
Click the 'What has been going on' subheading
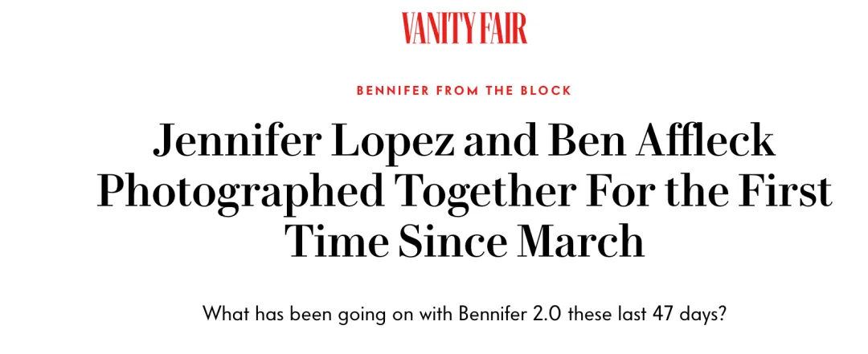pyautogui.click(x=464, y=314)
